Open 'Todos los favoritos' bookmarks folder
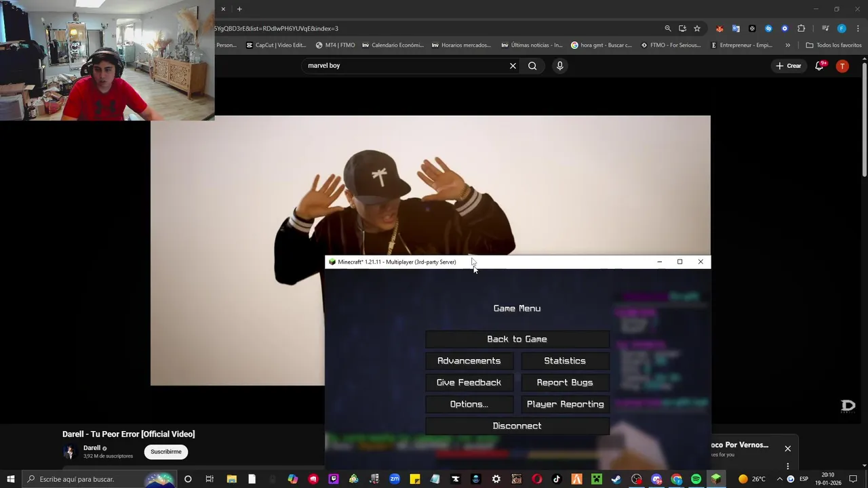 tap(833, 45)
